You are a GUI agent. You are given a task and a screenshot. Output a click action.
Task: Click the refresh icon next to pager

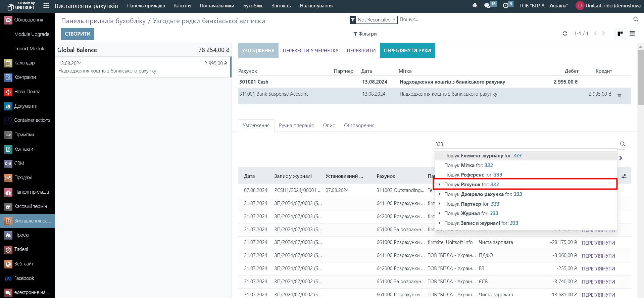click(x=565, y=34)
